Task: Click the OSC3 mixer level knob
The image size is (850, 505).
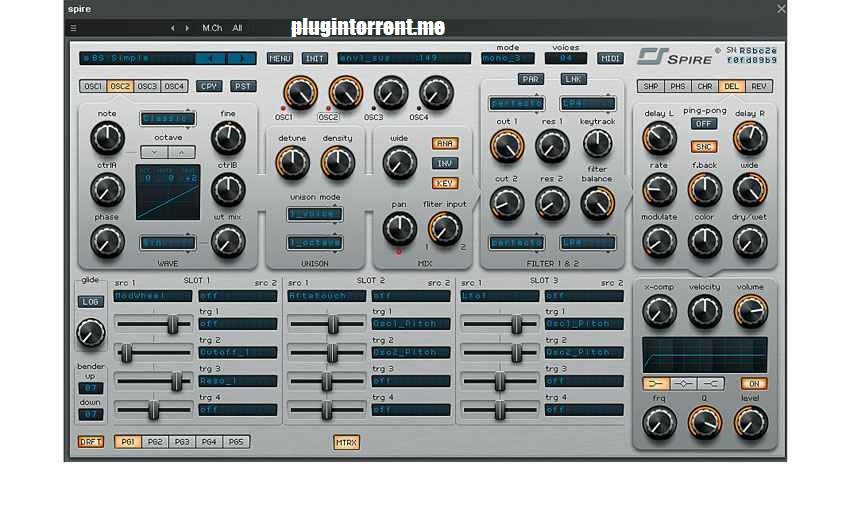Action: [391, 93]
